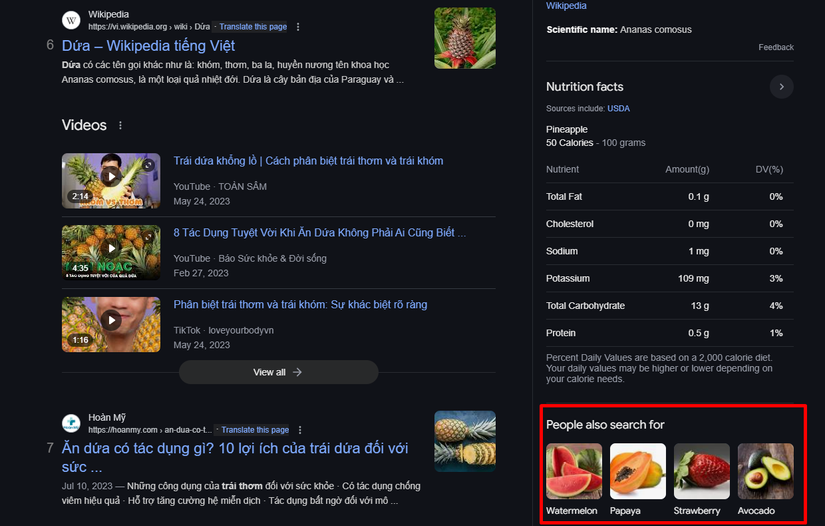Click the Avocado label

[x=756, y=511]
